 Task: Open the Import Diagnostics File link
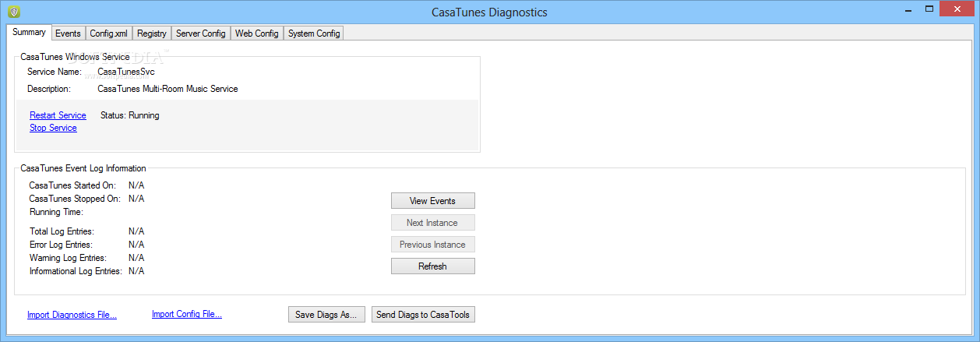point(72,315)
